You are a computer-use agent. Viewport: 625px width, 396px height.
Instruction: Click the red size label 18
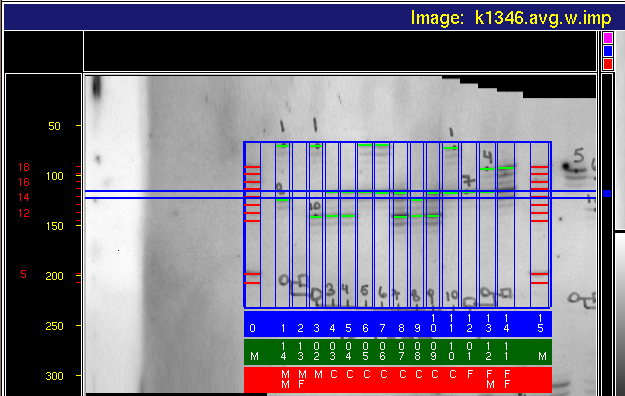(24, 167)
